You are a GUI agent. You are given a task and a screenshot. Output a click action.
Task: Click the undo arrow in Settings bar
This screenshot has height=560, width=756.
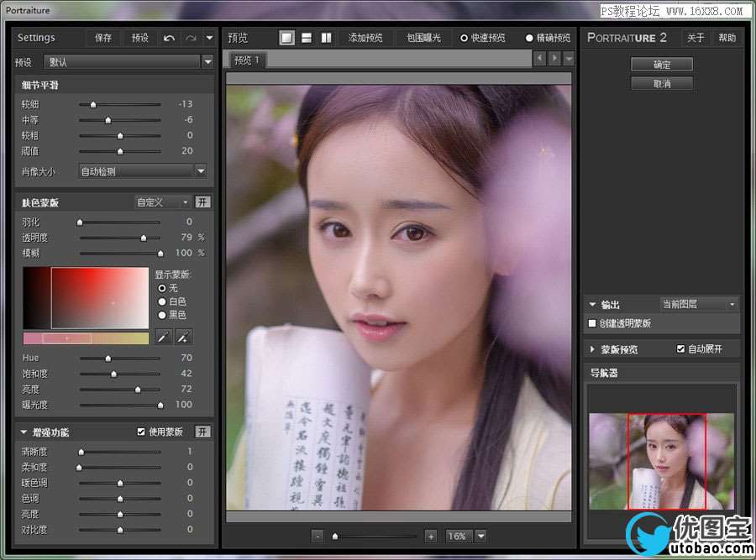click(169, 38)
